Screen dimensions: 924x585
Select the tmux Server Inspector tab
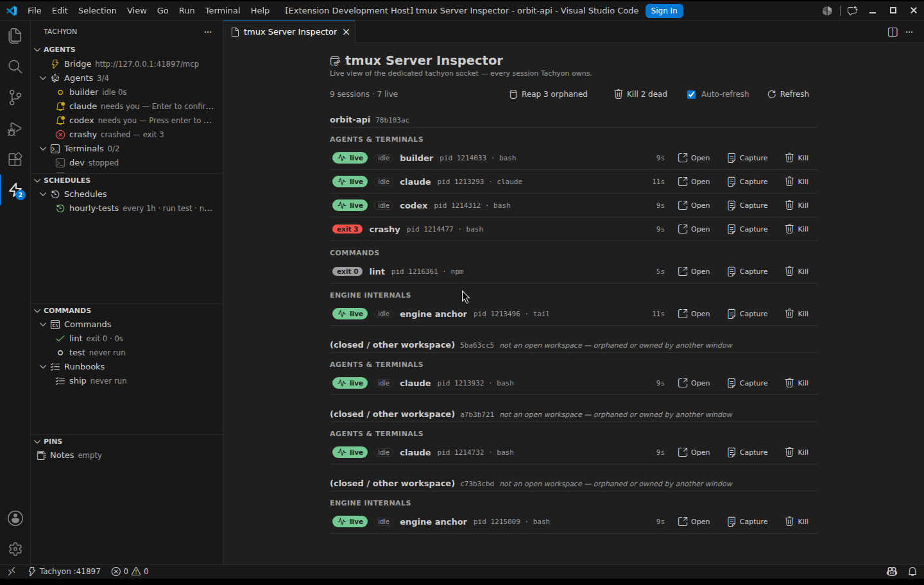[x=290, y=32]
